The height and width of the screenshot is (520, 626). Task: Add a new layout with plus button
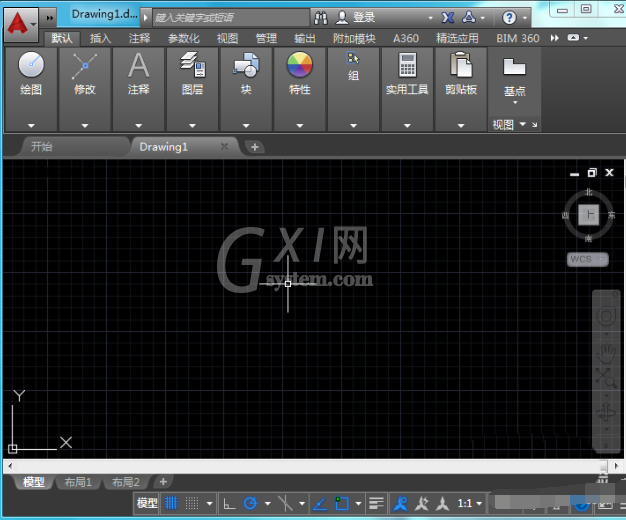pos(163,482)
